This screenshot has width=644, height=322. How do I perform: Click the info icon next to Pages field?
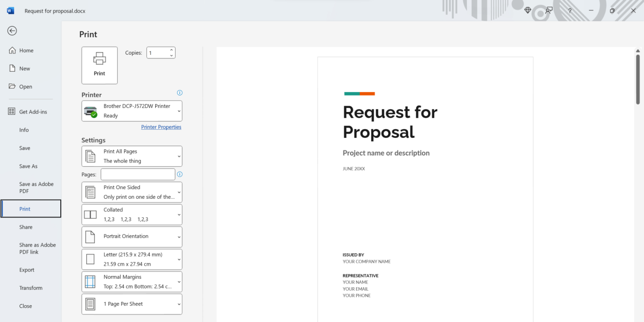coord(179,174)
